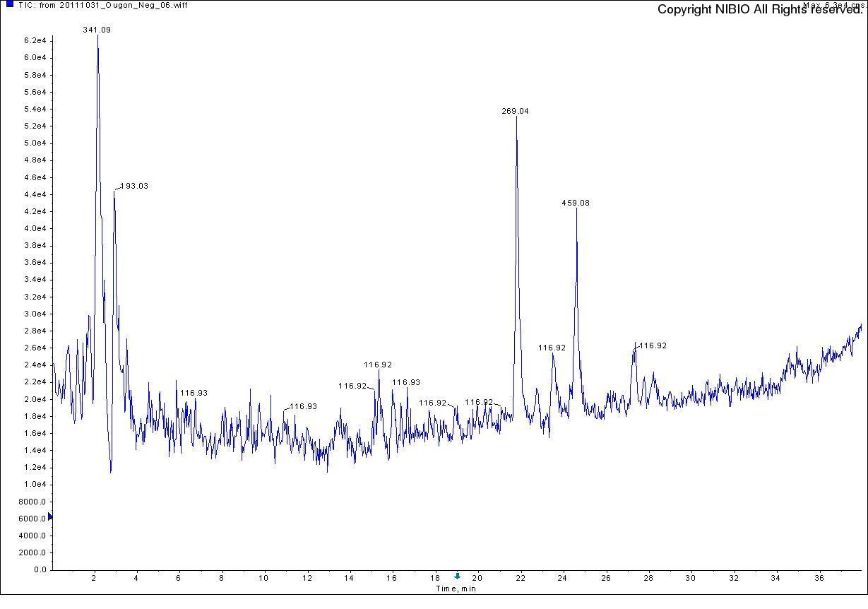This screenshot has height=609, width=868.
Task: Click the 116.92 label beside the 27 min peak
Action: pyautogui.click(x=653, y=346)
